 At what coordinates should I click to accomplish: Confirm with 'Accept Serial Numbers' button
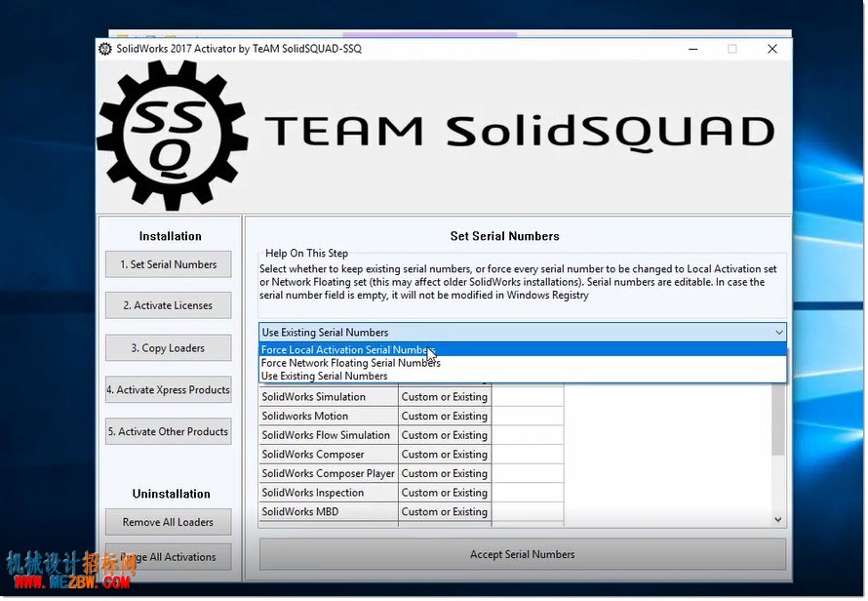click(x=523, y=554)
